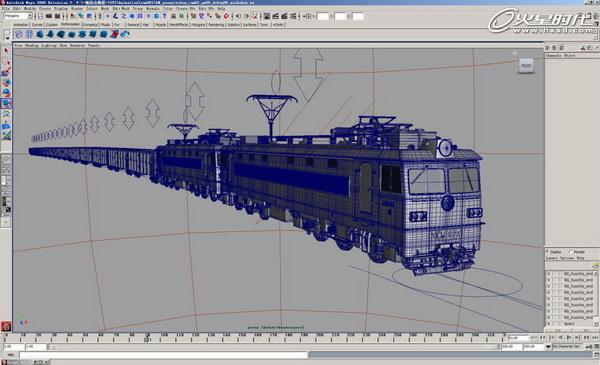The height and width of the screenshot is (365, 600).
Task: Select the Display layer radio button
Action: coord(548,251)
